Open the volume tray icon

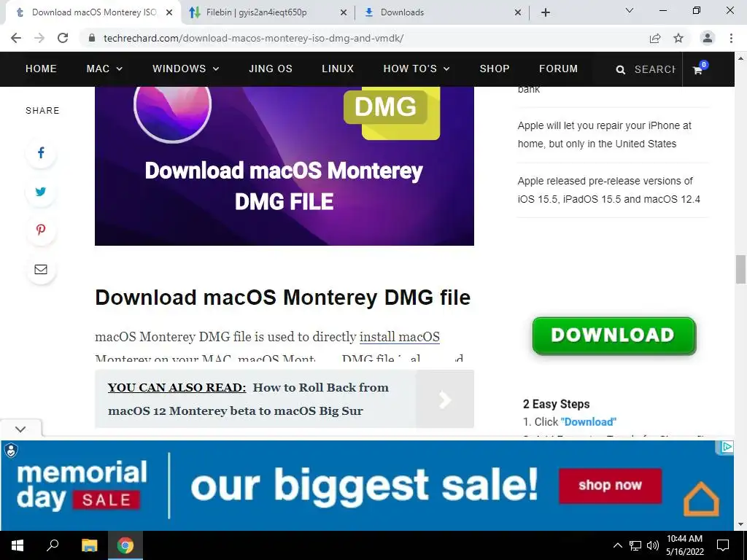(x=653, y=545)
